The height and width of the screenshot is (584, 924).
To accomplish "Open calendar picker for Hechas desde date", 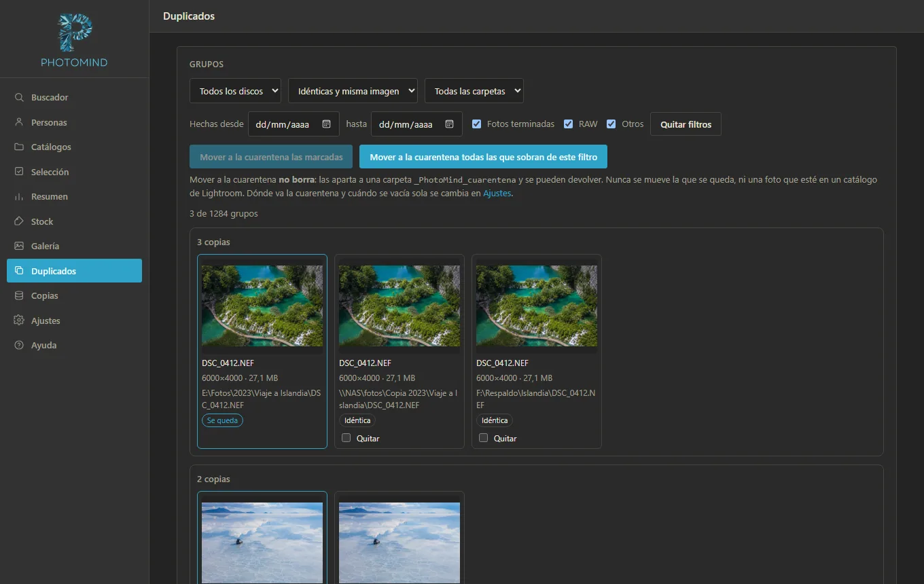I will 326,124.
